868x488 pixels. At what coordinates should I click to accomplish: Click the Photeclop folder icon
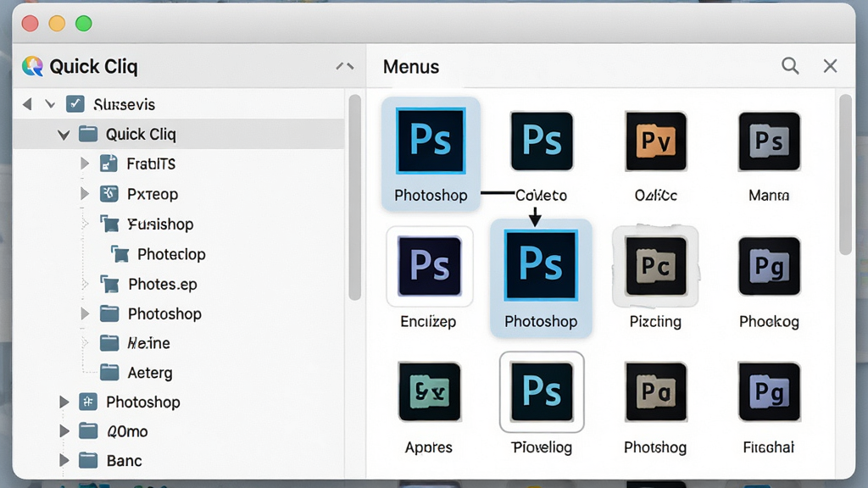(120, 254)
